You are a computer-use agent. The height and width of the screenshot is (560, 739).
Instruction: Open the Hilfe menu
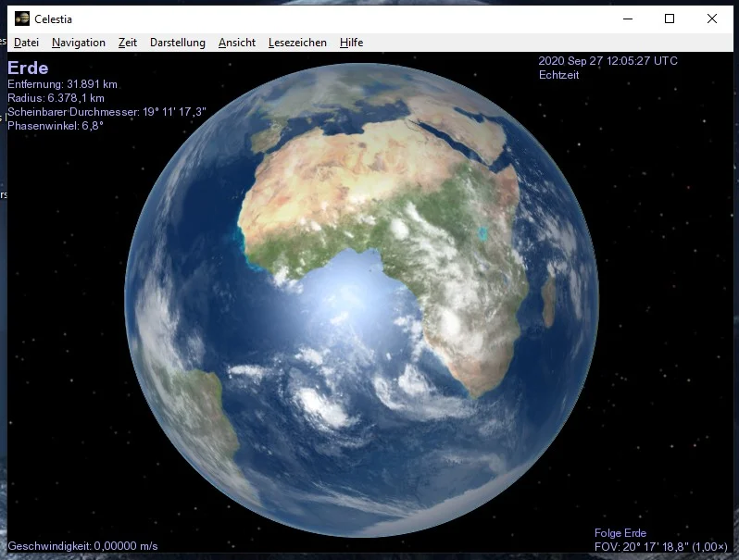click(x=351, y=43)
